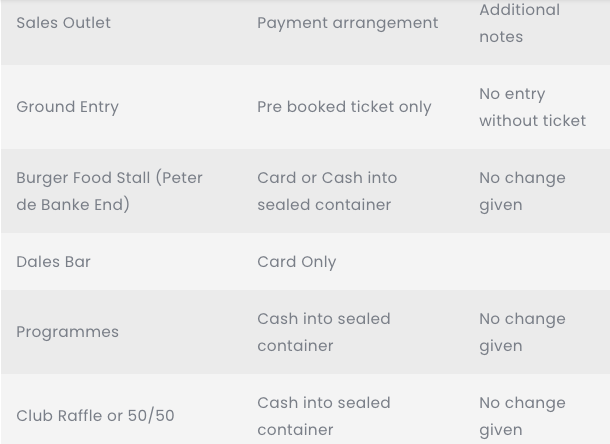The width and height of the screenshot is (610, 444).
Task: Click the word Peter in Burger stall name
Action: (182, 178)
